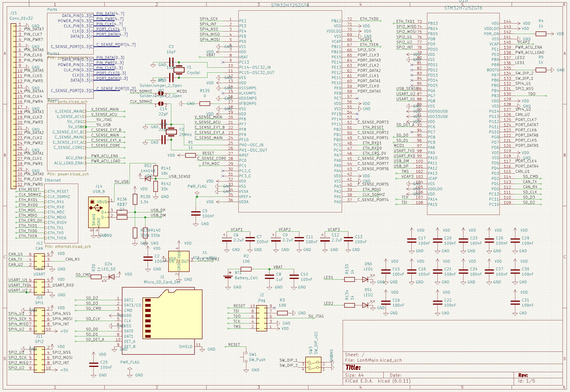Click the SD_DET_A label at SD card
The height and width of the screenshot is (392, 570).
(x=95, y=339)
